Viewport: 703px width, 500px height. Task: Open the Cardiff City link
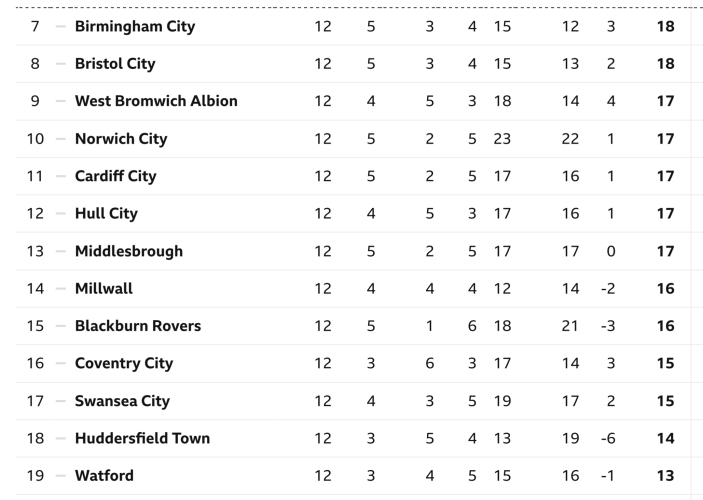tap(116, 176)
